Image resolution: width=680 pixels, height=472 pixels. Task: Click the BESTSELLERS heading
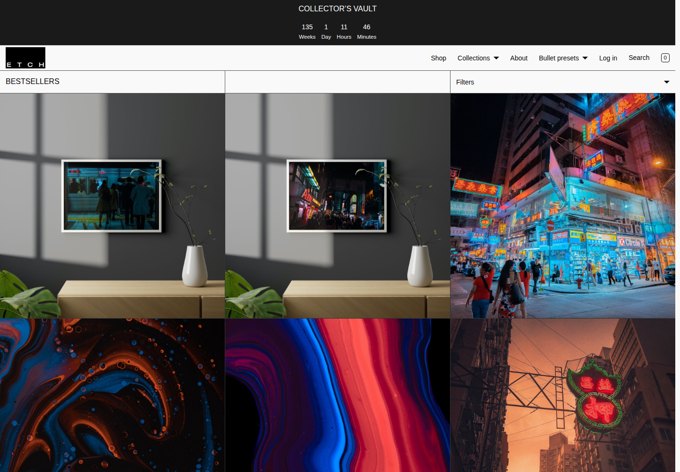(x=33, y=82)
